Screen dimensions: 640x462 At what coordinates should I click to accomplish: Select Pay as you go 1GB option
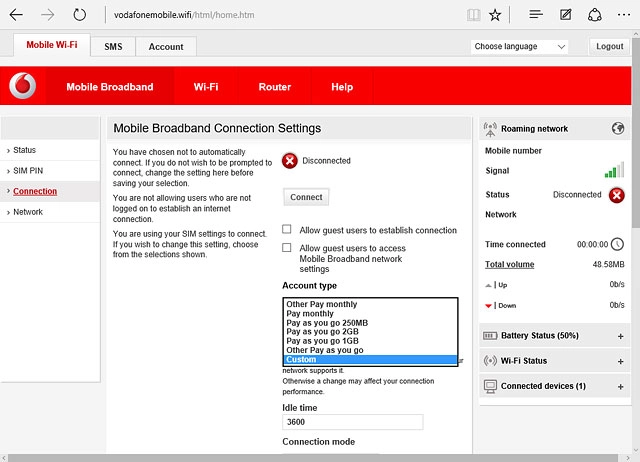click(321, 341)
